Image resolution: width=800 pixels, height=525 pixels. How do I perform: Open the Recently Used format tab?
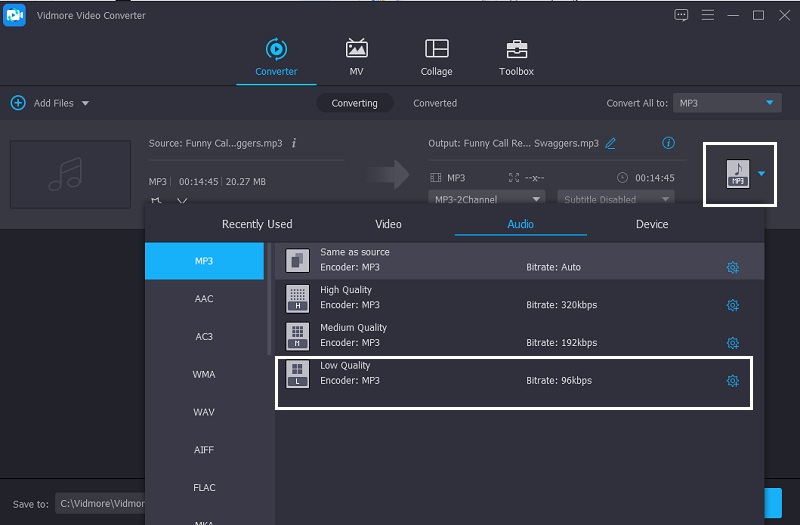[257, 224]
